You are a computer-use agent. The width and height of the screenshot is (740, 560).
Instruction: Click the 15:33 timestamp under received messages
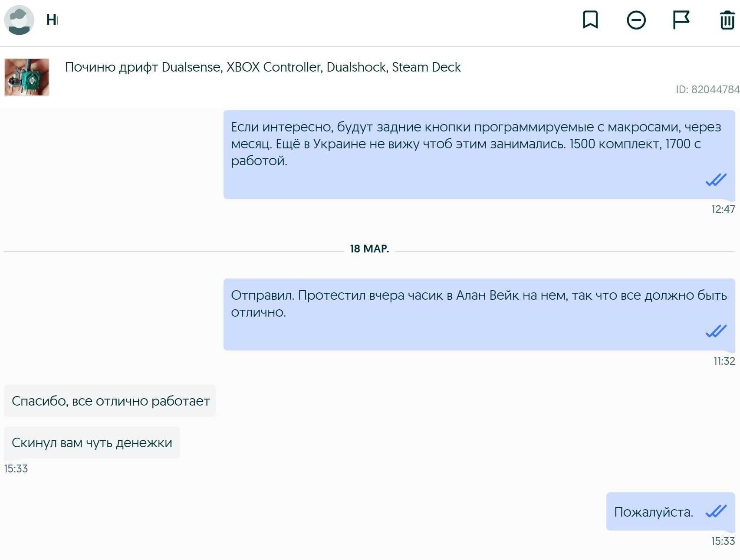pyautogui.click(x=16, y=468)
